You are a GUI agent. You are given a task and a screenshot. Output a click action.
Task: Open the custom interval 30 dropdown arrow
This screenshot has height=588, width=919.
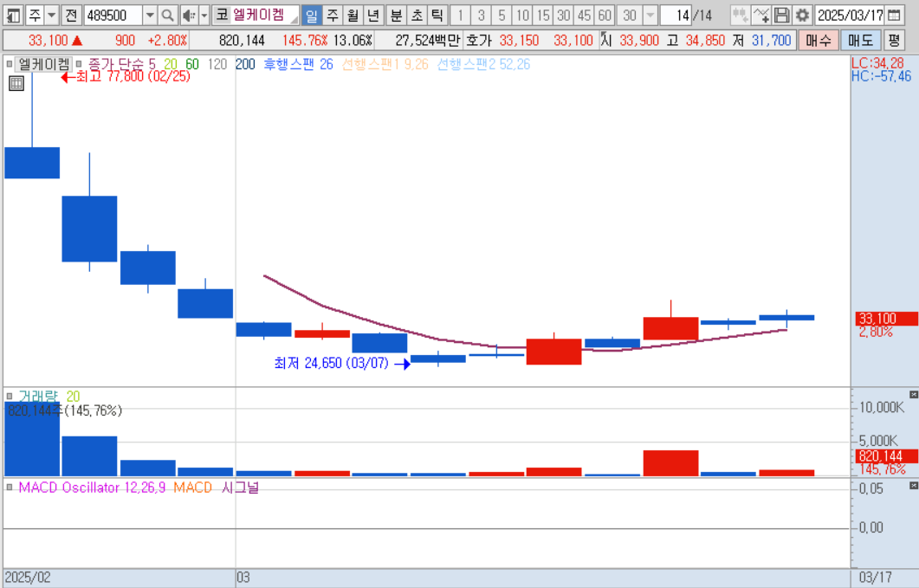click(650, 16)
